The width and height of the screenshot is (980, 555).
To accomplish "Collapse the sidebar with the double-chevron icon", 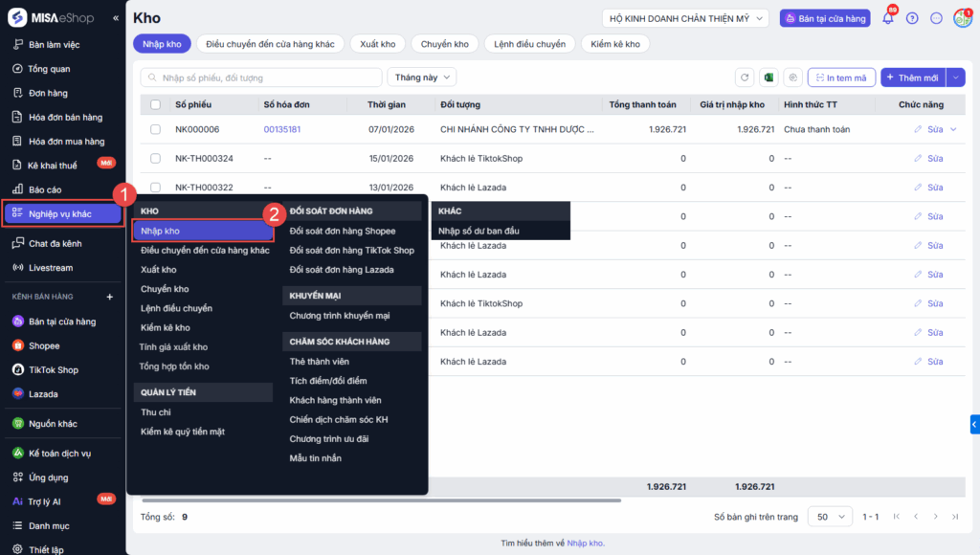I will point(116,18).
